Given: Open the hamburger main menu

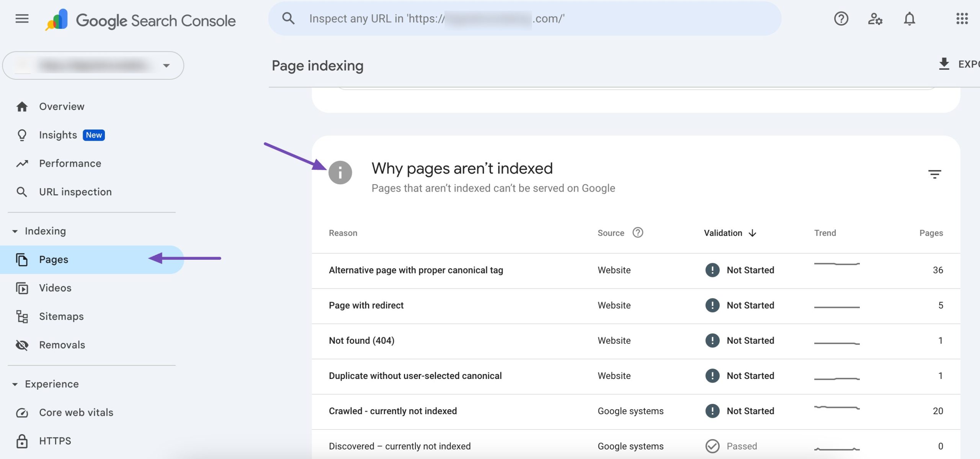Looking at the screenshot, I should [22, 18].
